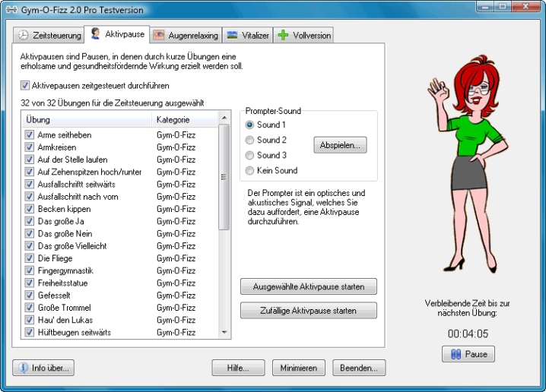Image resolution: width=546 pixels, height=392 pixels.
Task: Disable Aktivepausen zeitgesteuert durchführen checkbox
Action: (26, 86)
